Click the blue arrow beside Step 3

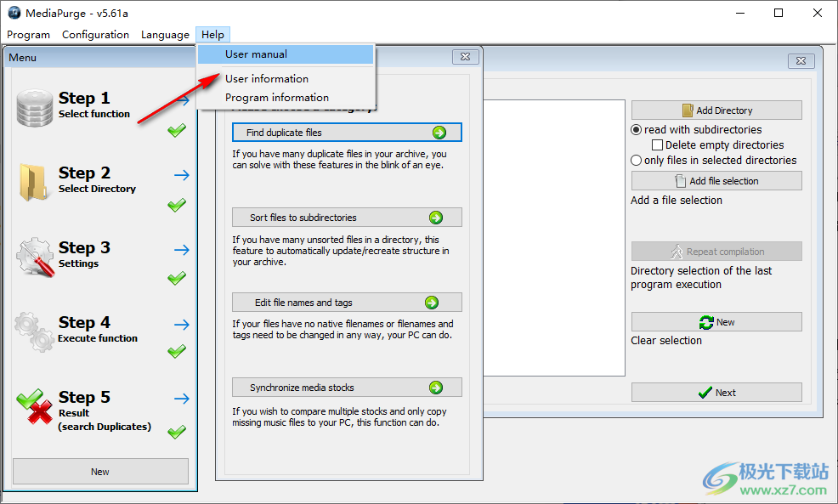pyautogui.click(x=182, y=250)
